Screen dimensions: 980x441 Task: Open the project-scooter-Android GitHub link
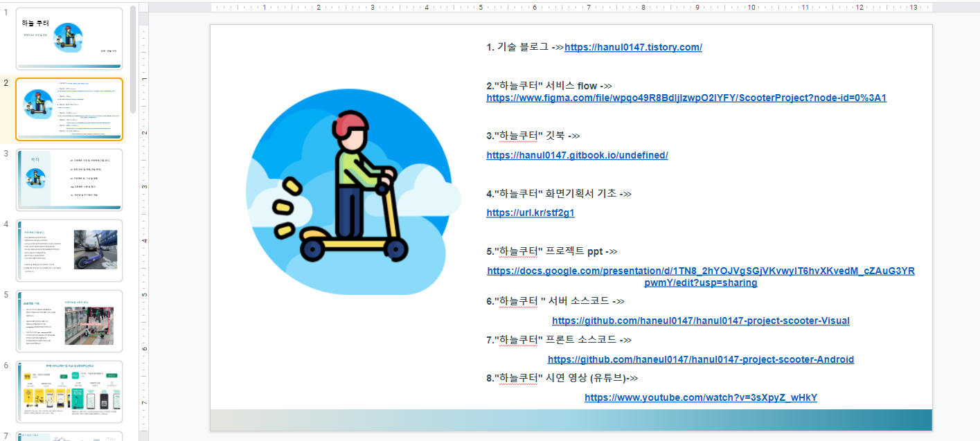701,359
